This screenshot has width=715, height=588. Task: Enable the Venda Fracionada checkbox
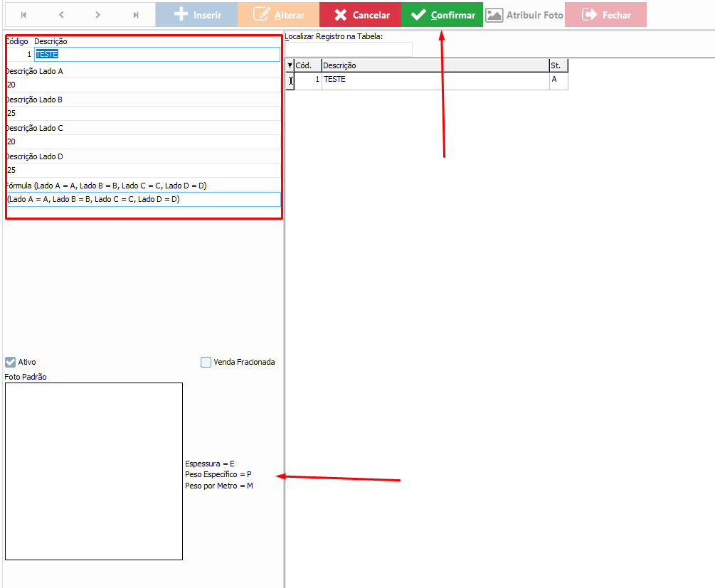tap(206, 362)
